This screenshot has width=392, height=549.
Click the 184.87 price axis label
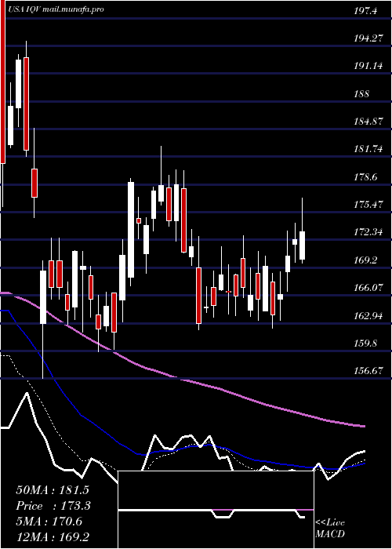click(x=368, y=122)
